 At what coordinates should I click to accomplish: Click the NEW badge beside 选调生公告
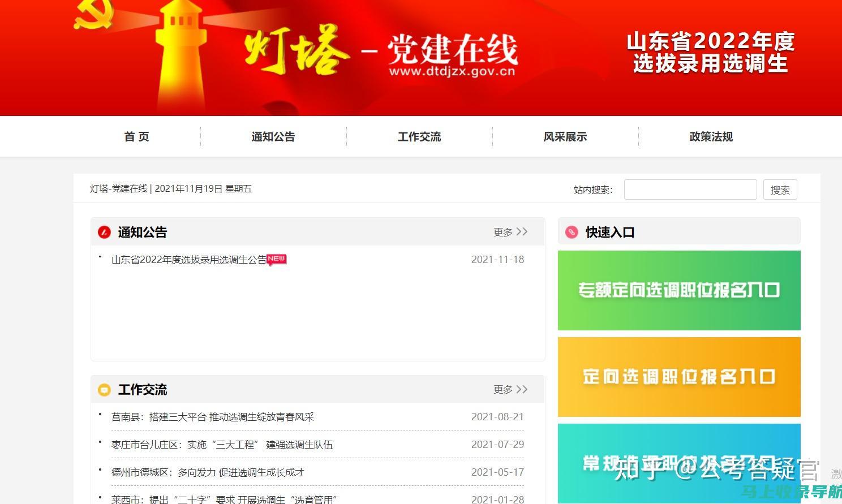[277, 259]
